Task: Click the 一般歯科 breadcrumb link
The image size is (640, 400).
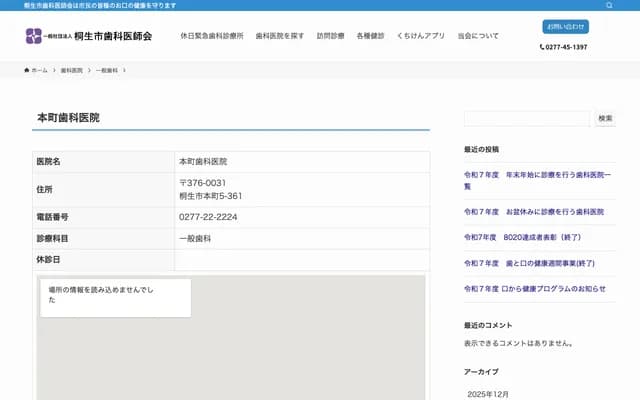Action: (x=106, y=71)
